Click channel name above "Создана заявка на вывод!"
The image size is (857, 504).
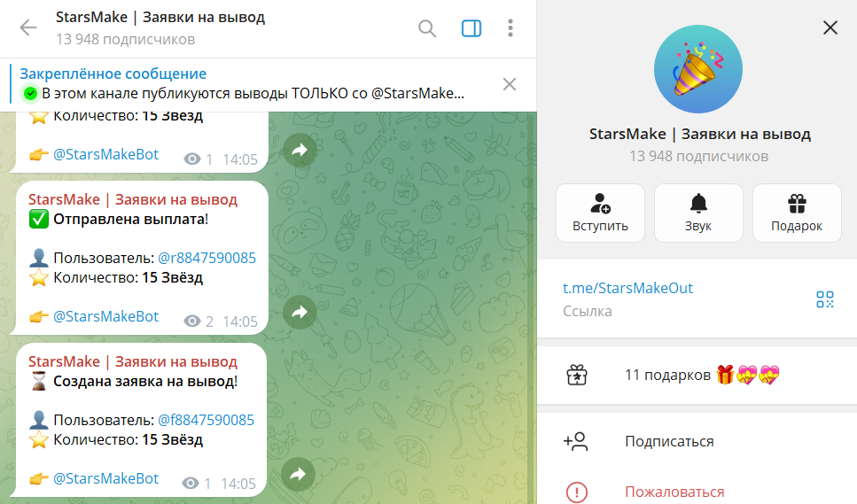pos(133,362)
